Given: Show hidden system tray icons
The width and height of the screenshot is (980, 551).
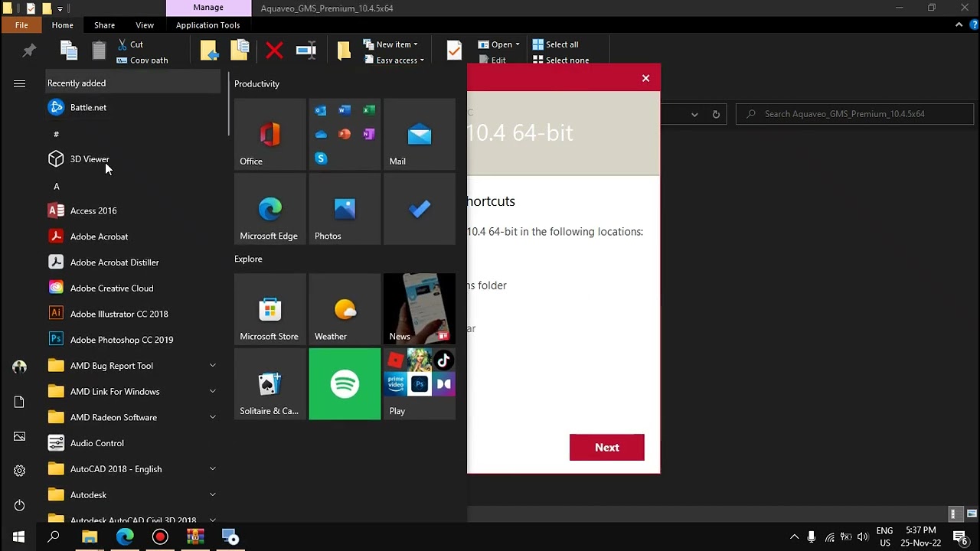Looking at the screenshot, I should point(794,537).
